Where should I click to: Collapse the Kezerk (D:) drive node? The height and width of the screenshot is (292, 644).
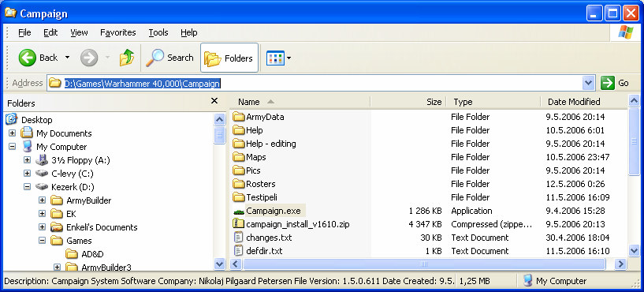tap(27, 187)
